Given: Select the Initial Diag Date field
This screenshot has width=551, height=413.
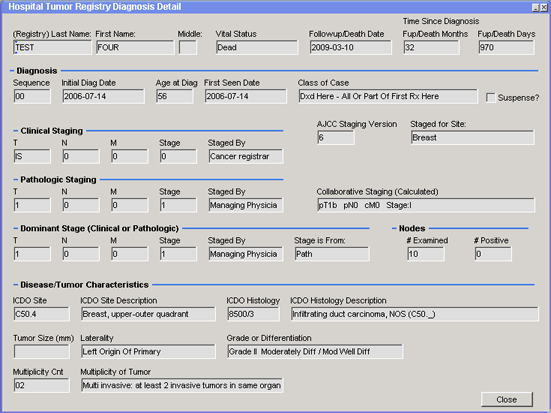Looking at the screenshot, I should pos(103,96).
